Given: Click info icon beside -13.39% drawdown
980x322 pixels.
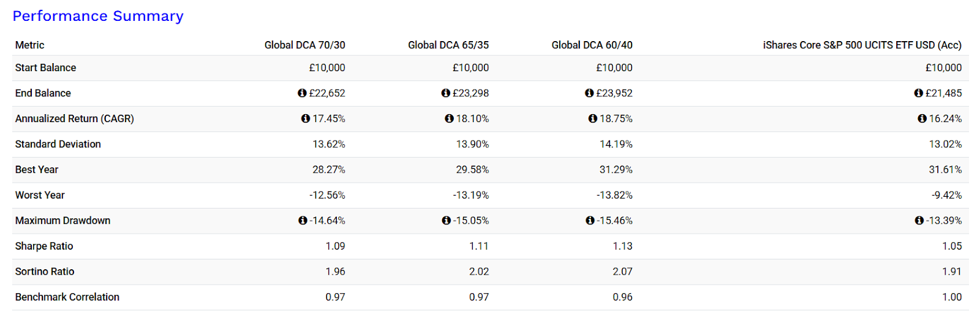Looking at the screenshot, I should 919,220.
